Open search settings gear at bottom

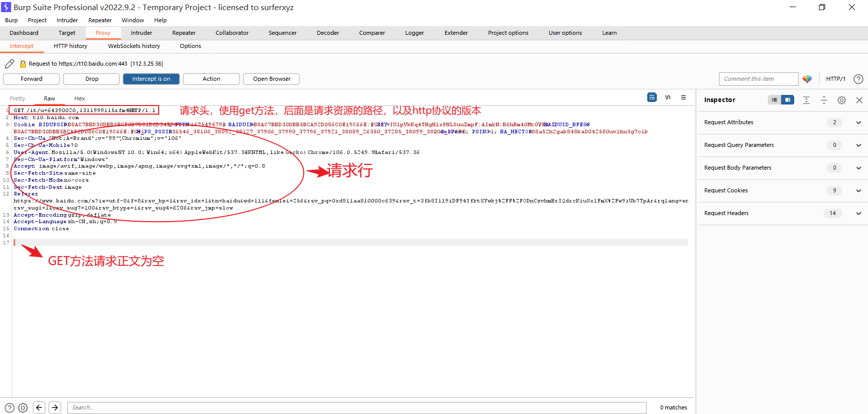pos(23,407)
